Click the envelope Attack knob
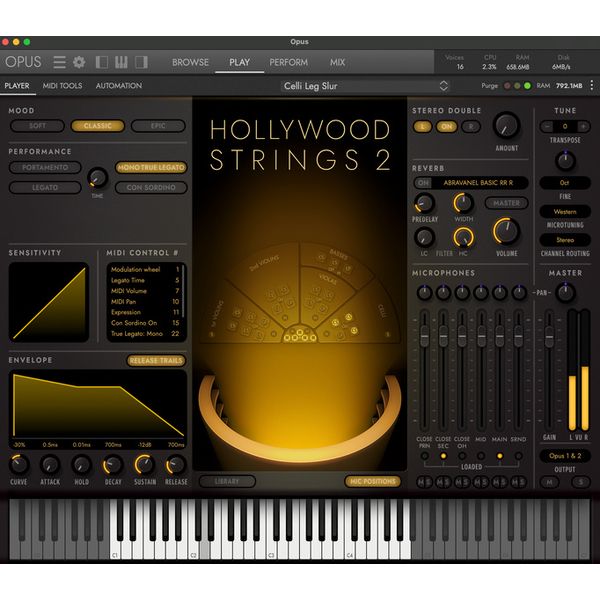The width and height of the screenshot is (600, 600). (x=50, y=465)
